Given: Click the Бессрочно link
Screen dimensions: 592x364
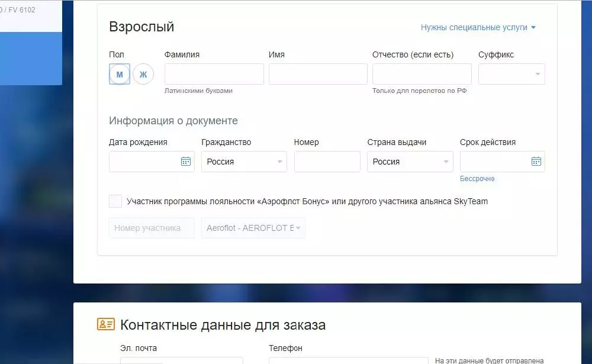Looking at the screenshot, I should coord(477,177).
